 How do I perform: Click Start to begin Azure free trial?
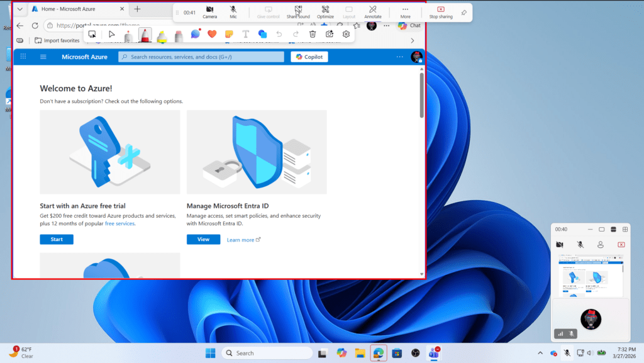point(56,239)
